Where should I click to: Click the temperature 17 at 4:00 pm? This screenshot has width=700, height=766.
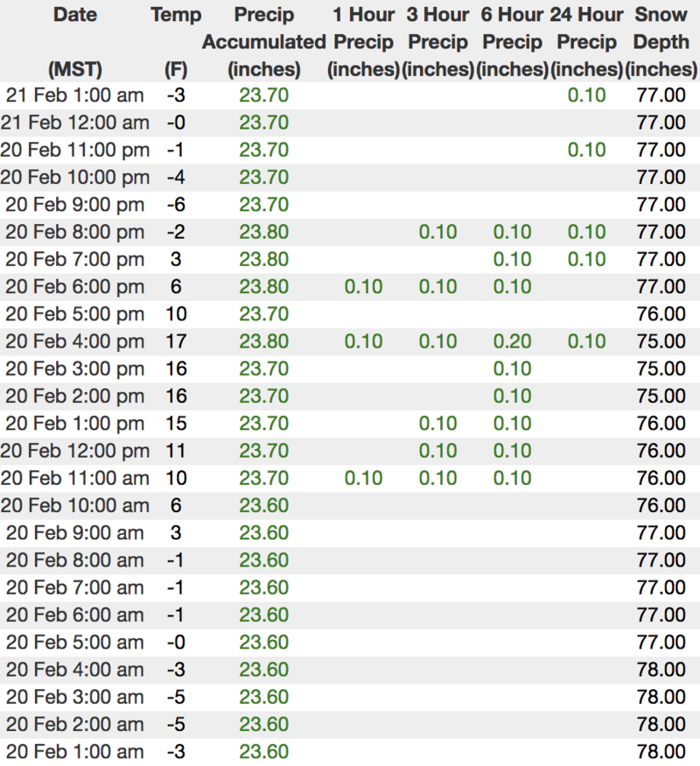click(x=177, y=341)
